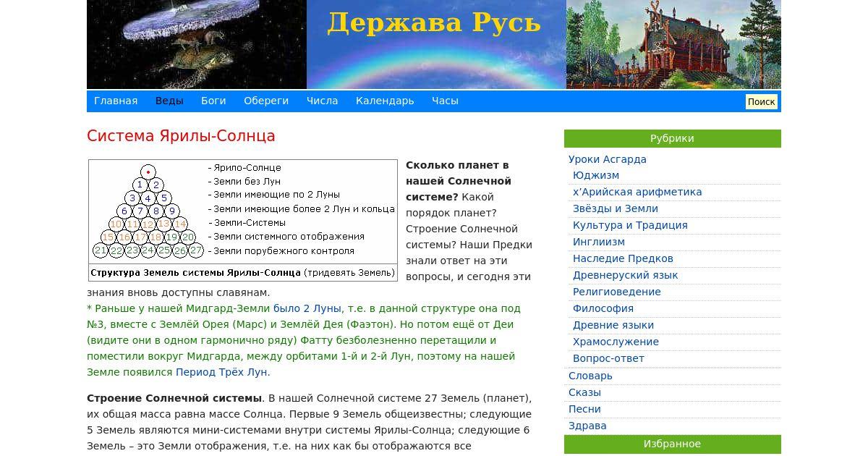Open Культура и Традиция category
868x456 pixels.
pos(630,225)
